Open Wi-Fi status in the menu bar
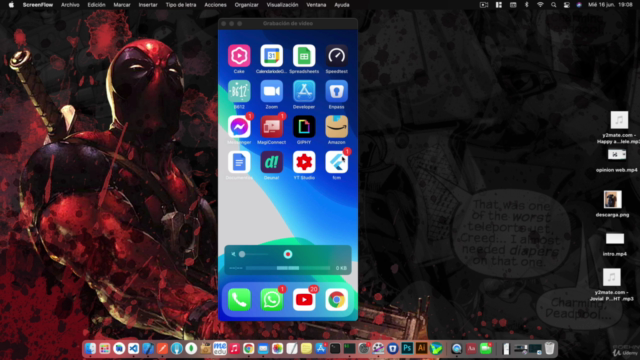Viewport: 640px width, 360px height. (540, 5)
